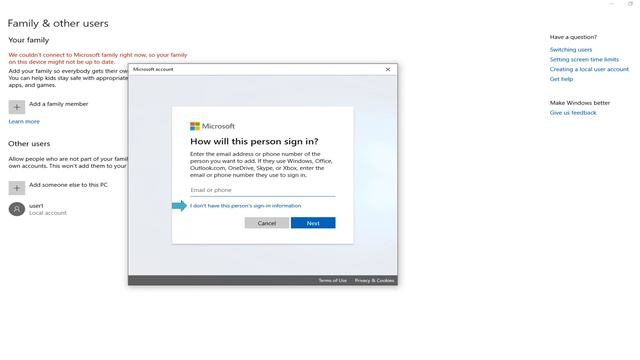Click I don't have this person's sign-in information

pyautogui.click(x=245, y=206)
